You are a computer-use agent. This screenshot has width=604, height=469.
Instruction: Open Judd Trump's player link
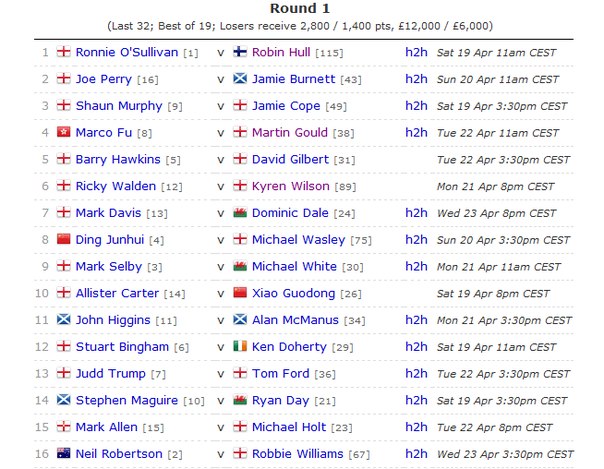(111, 373)
